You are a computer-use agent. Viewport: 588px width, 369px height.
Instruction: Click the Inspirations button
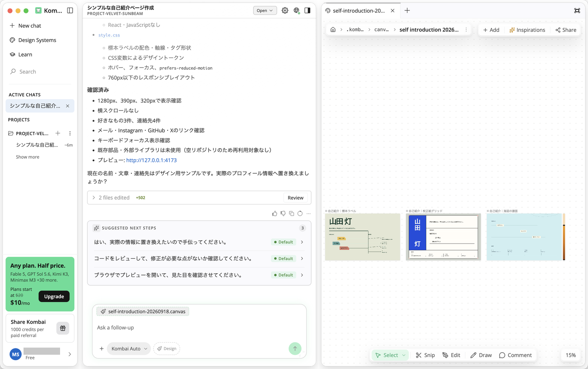(527, 30)
